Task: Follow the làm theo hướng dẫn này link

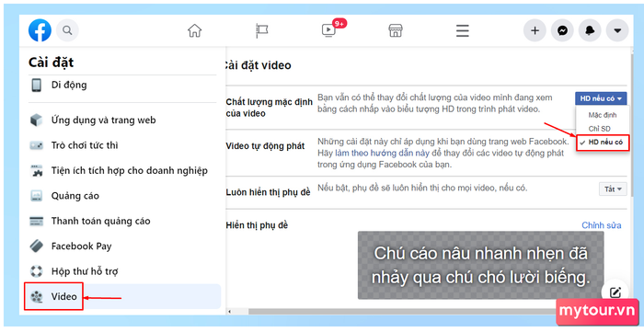Action: (382, 153)
